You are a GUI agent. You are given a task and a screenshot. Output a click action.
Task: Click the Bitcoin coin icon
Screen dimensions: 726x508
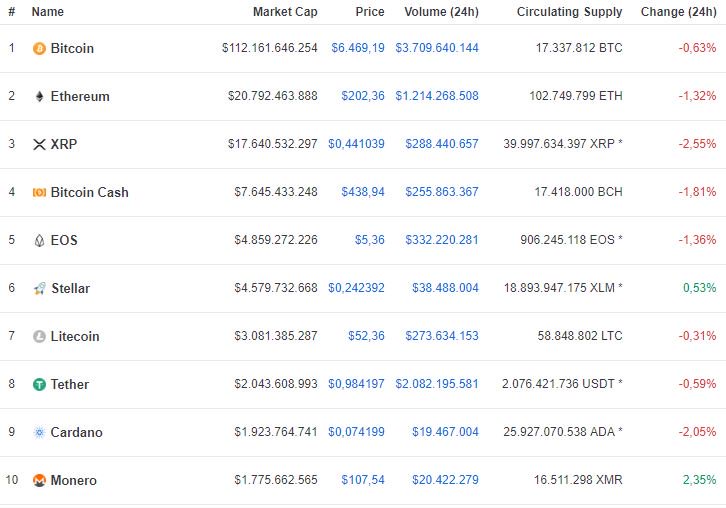[39, 48]
